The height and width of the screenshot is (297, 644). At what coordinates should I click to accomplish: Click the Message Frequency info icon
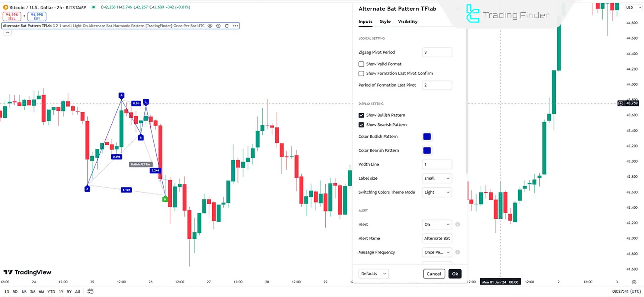click(x=458, y=252)
